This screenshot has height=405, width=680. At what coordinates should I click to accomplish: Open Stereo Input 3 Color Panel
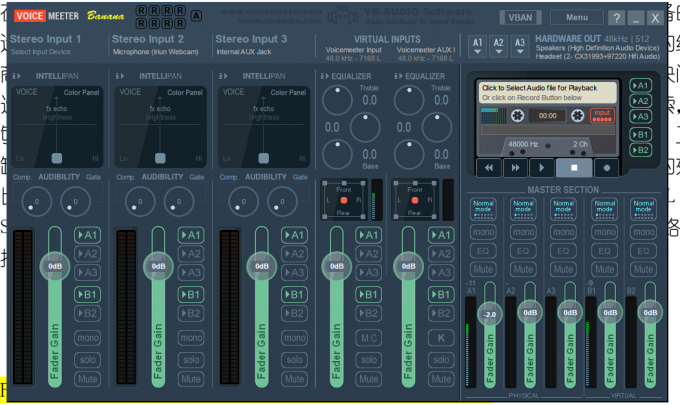[288, 92]
